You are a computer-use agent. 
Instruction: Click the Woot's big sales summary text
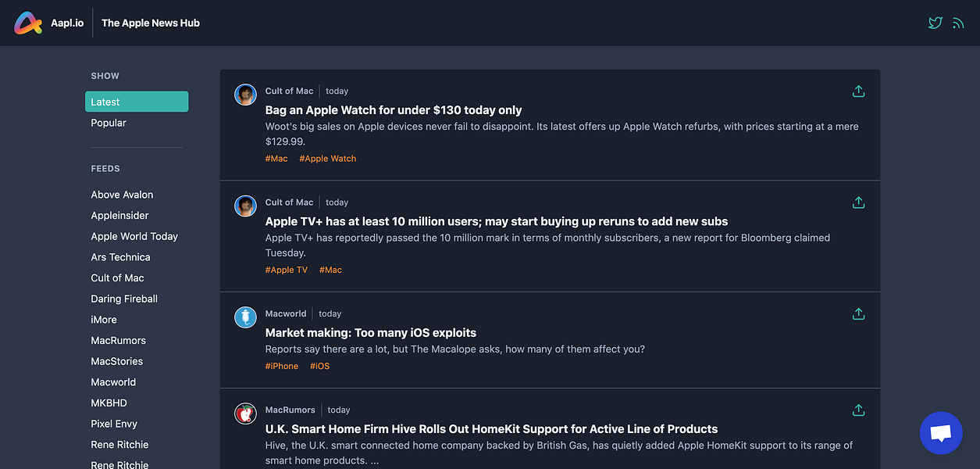(562, 134)
